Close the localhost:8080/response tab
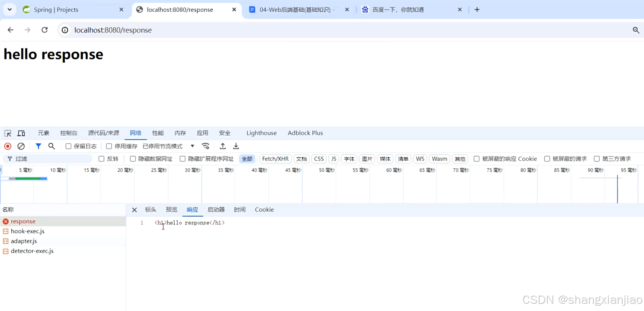 coord(234,9)
